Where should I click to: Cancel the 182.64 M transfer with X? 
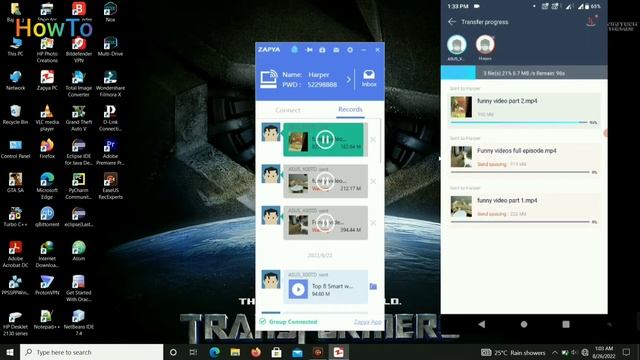tap(373, 140)
